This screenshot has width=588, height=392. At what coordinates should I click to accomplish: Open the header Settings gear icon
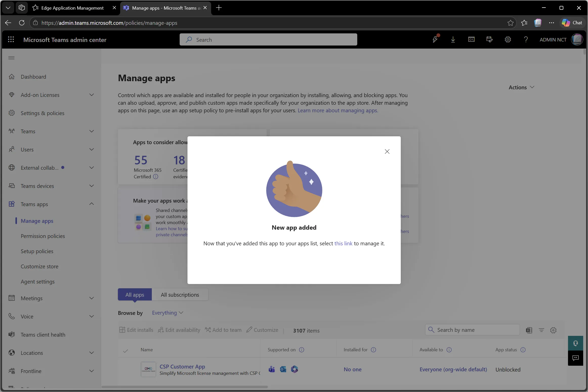point(508,39)
